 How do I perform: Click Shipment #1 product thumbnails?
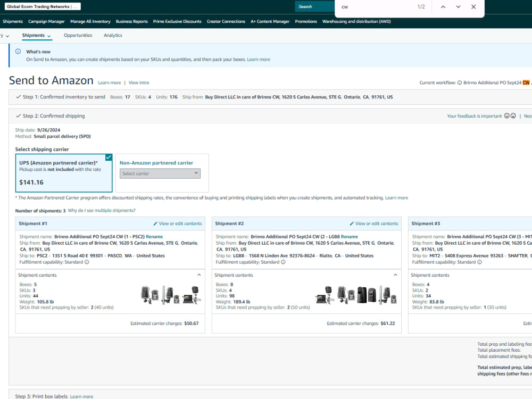(171, 295)
